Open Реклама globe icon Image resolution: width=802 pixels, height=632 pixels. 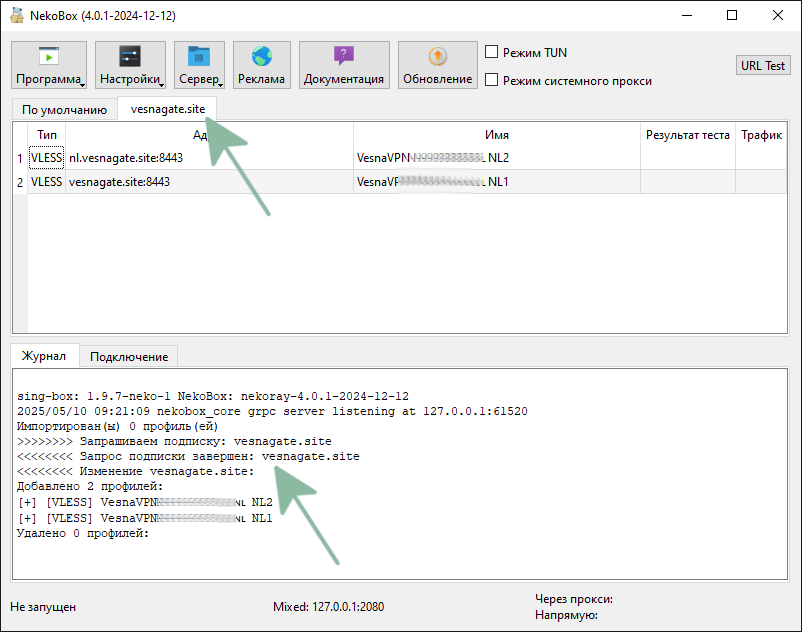click(261, 57)
